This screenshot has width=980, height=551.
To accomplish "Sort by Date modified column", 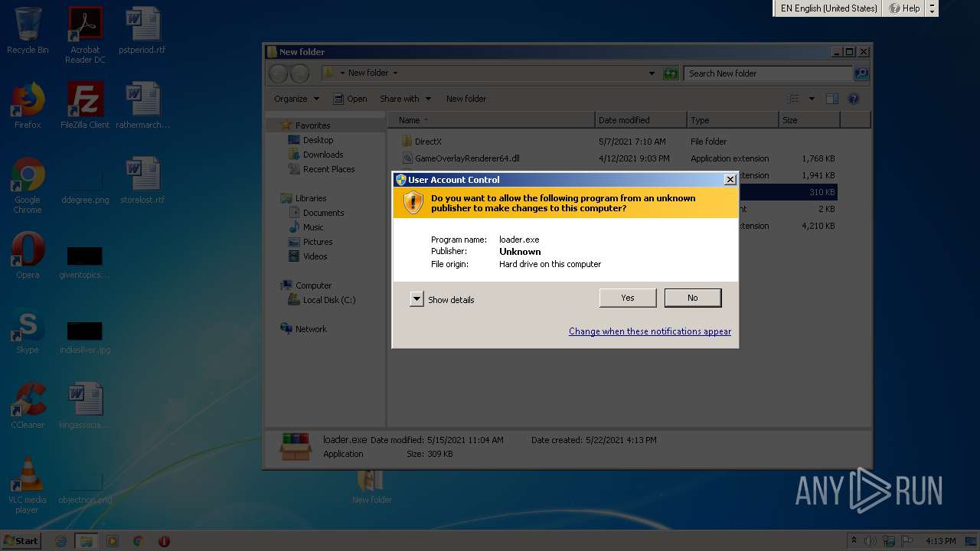I will point(641,120).
